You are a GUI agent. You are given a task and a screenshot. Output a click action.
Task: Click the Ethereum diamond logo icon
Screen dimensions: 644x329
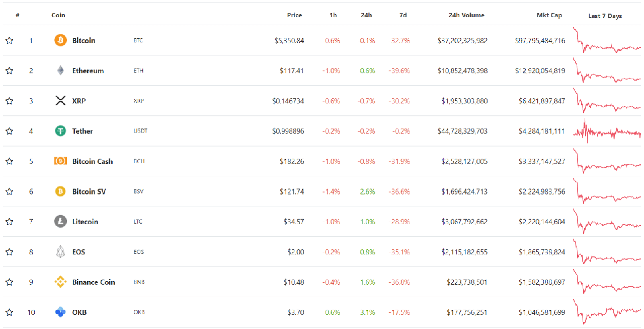(x=60, y=71)
